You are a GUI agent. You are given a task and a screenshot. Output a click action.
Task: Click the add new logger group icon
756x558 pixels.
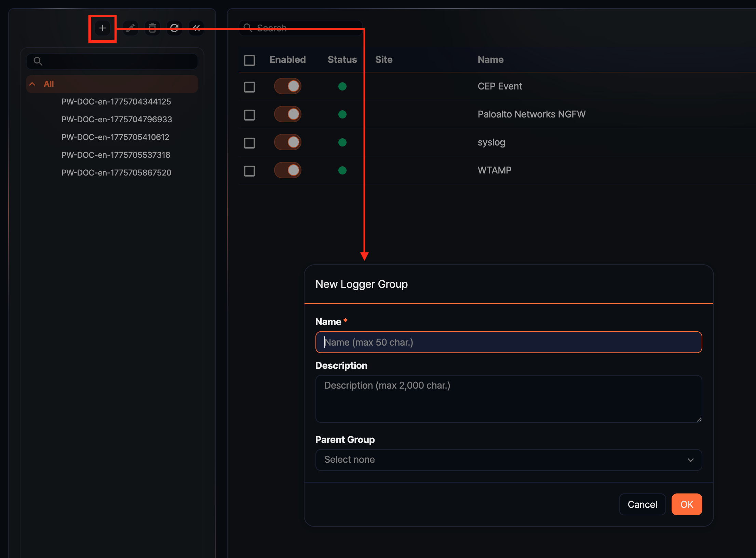click(102, 28)
